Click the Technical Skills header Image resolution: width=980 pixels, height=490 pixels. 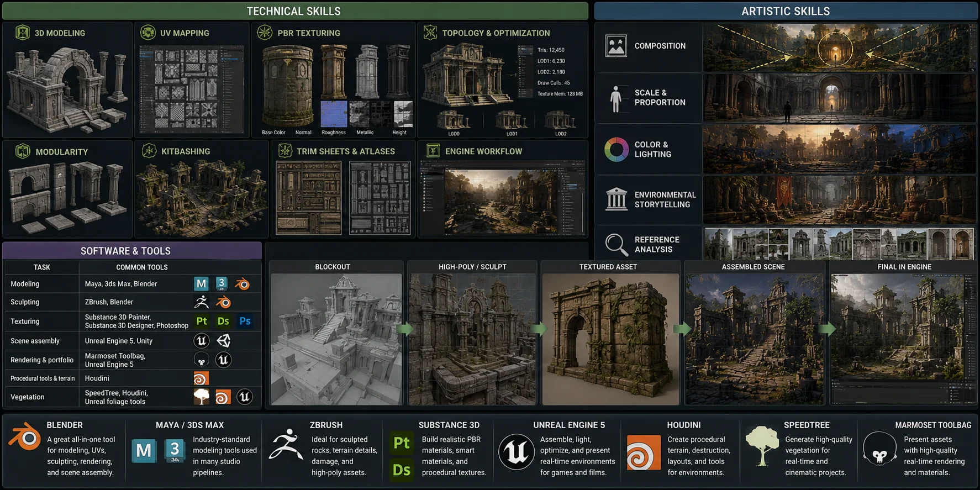point(295,11)
